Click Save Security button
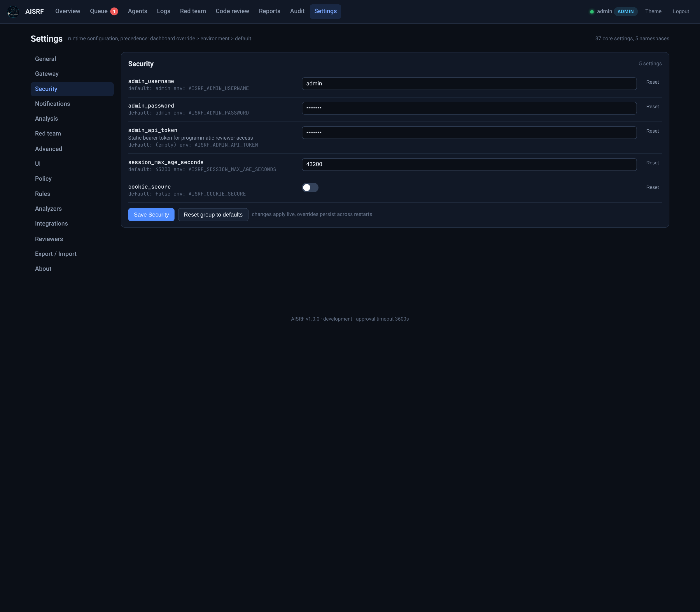This screenshot has height=612, width=700. tap(151, 215)
